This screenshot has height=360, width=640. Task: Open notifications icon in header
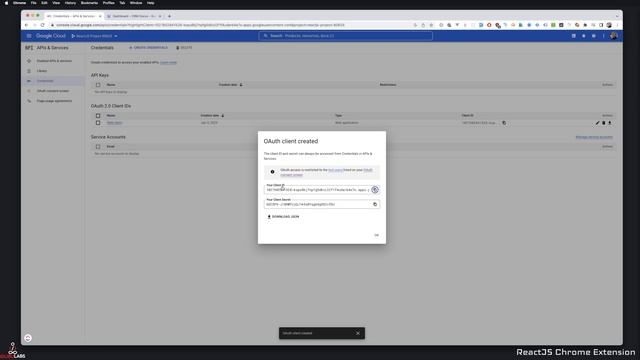click(x=584, y=36)
